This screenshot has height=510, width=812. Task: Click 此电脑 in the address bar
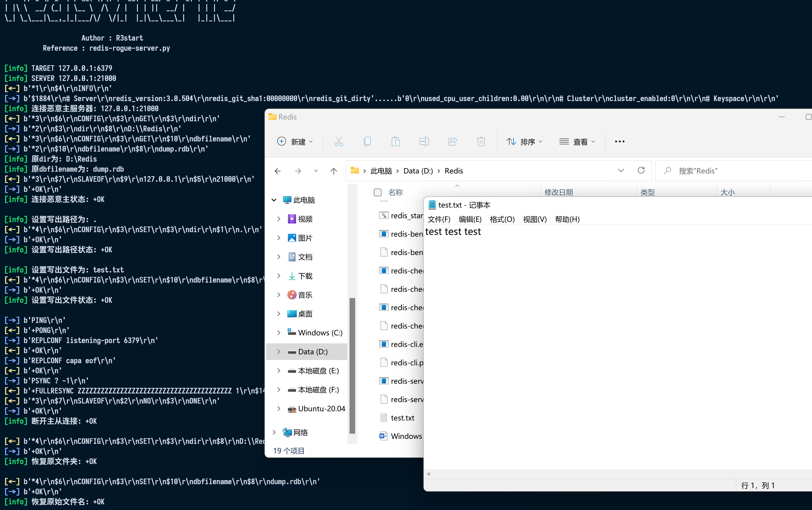[381, 171]
